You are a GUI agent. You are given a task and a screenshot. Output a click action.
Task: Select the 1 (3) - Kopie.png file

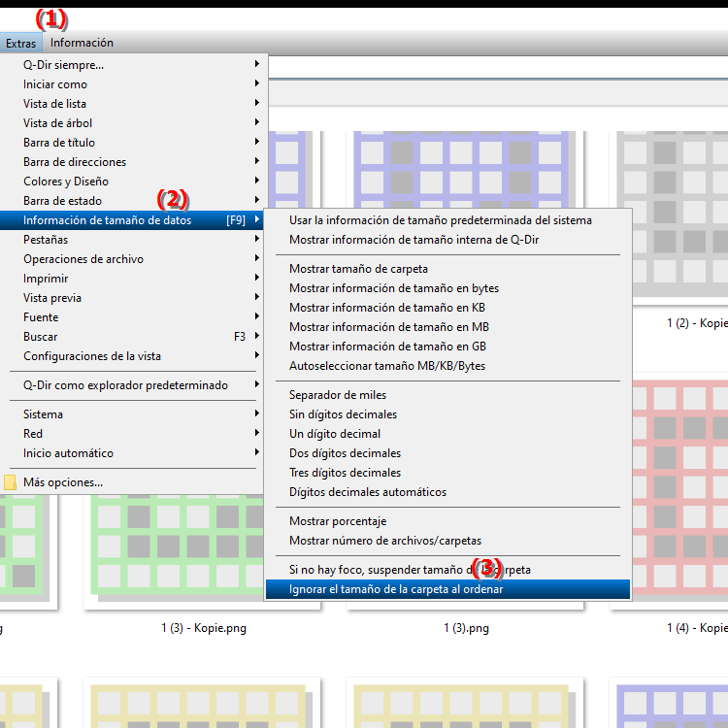click(204, 628)
